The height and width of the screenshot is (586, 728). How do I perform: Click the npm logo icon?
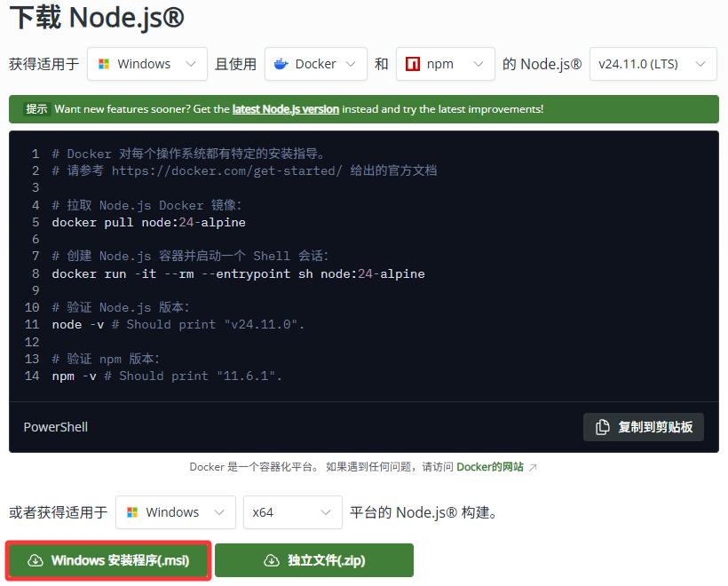click(x=413, y=64)
